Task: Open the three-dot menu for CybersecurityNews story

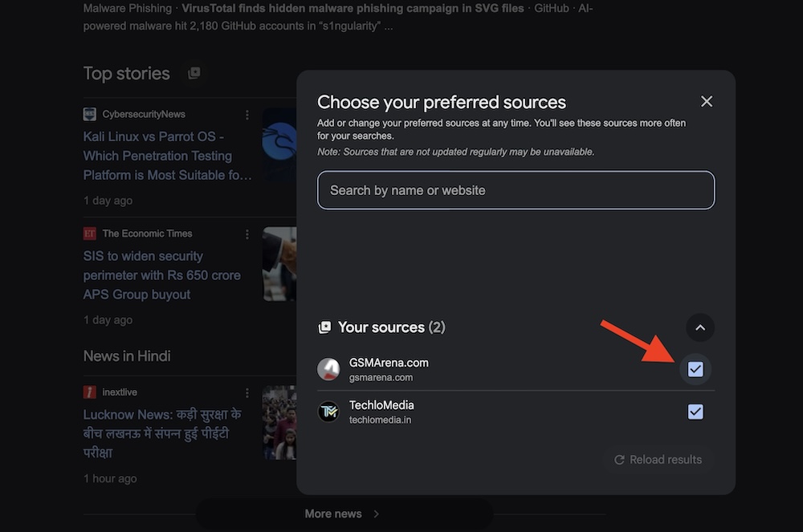Action: tap(247, 115)
